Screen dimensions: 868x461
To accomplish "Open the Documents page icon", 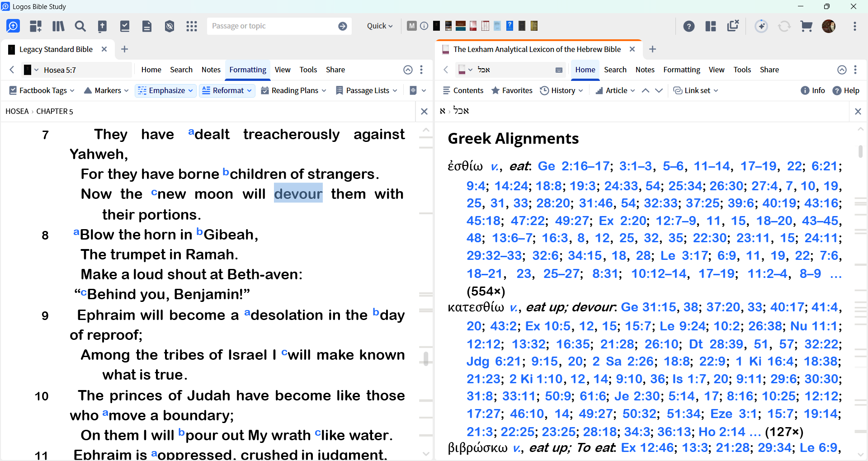I will (x=147, y=26).
